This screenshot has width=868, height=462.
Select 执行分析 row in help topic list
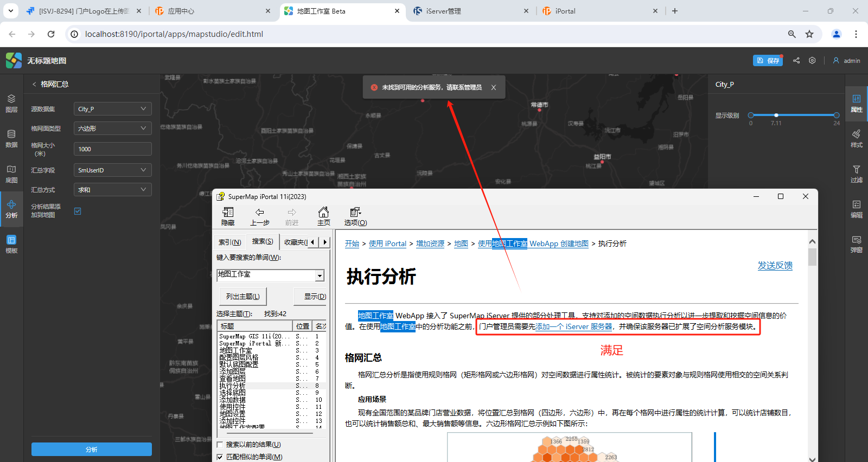tap(272, 386)
